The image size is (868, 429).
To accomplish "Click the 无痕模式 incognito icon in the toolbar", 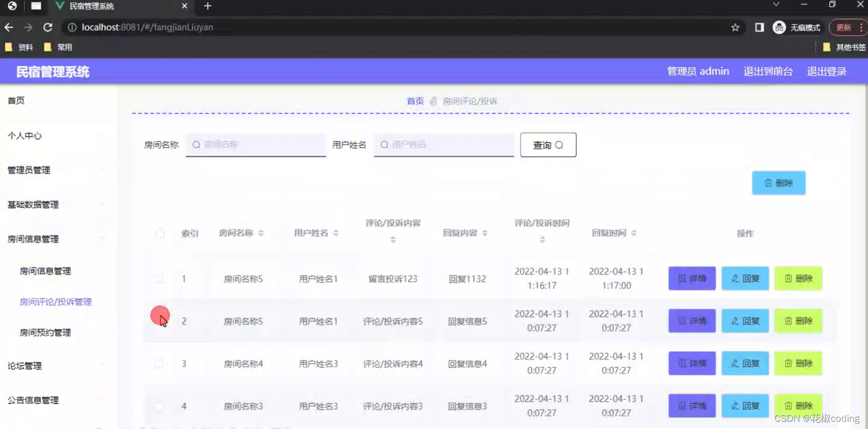I will click(778, 27).
